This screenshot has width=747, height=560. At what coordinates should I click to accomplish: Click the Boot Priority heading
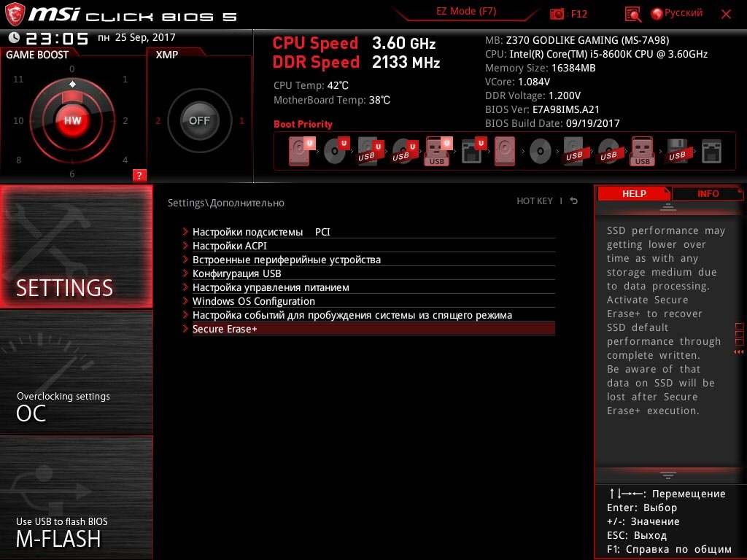(x=303, y=124)
